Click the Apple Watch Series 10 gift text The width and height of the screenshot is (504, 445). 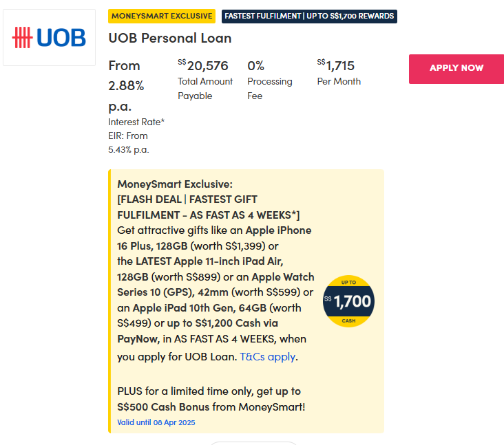click(282, 276)
